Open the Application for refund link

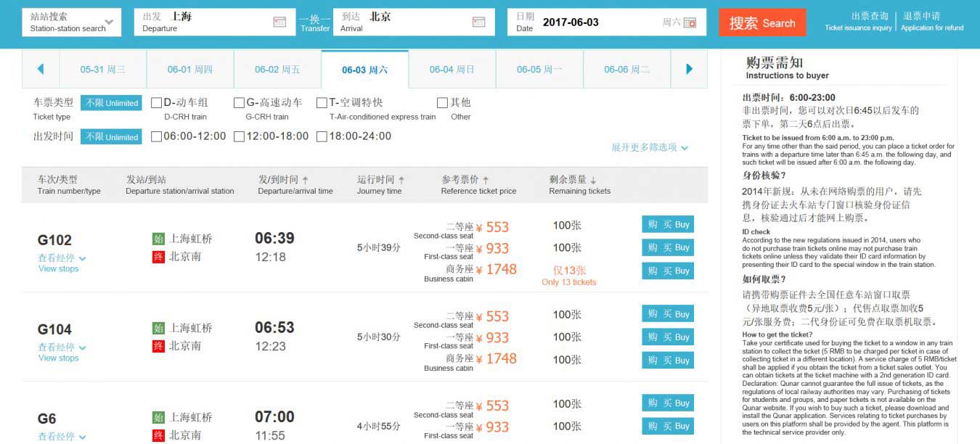point(931,22)
